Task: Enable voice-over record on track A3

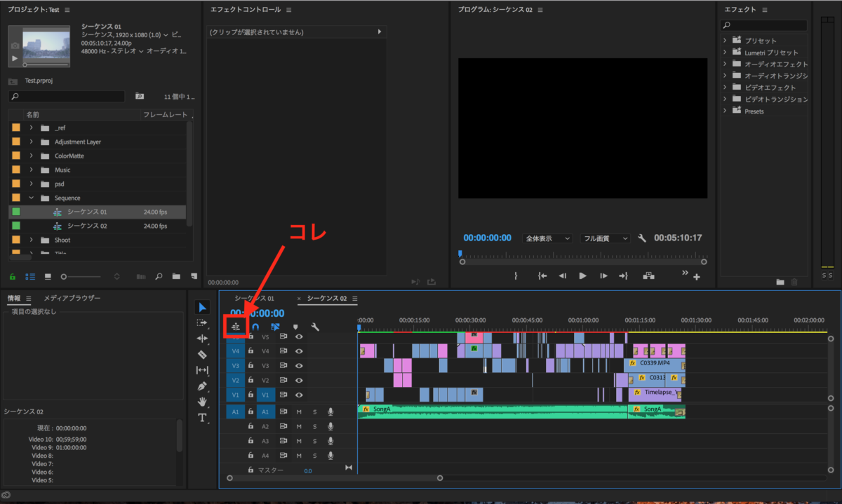Action: coord(330,441)
